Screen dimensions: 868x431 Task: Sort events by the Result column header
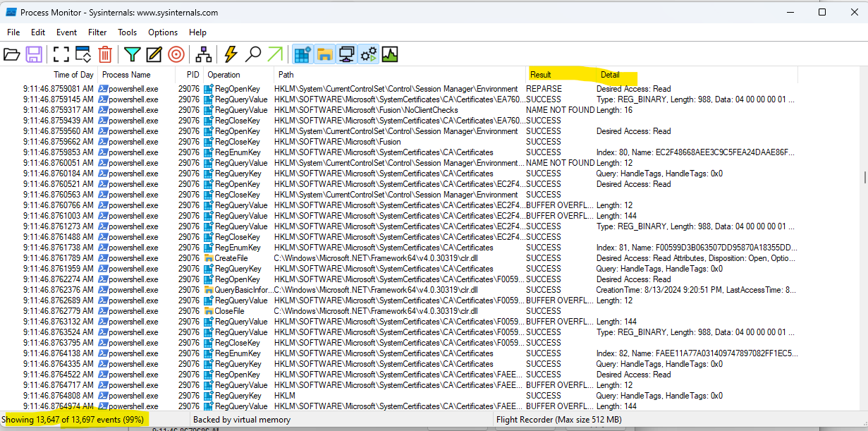[x=544, y=74]
